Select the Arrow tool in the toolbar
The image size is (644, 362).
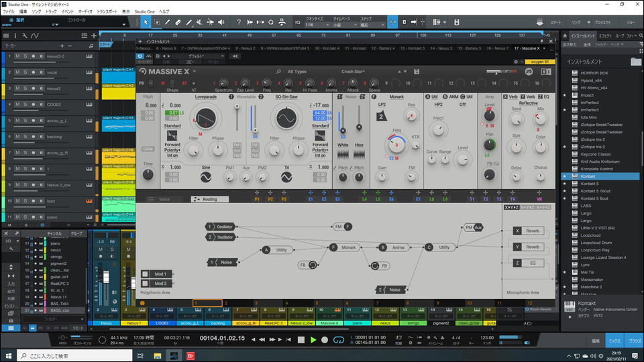click(x=146, y=22)
